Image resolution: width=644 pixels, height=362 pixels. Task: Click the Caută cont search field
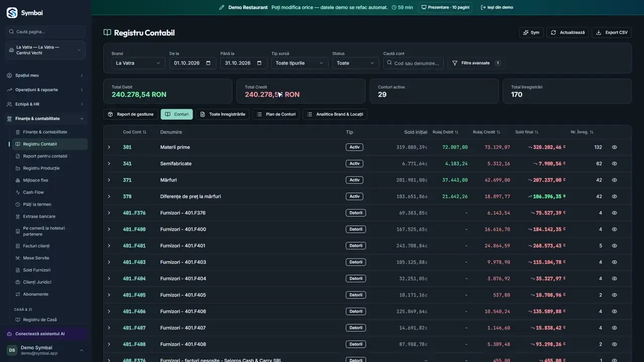click(414, 63)
